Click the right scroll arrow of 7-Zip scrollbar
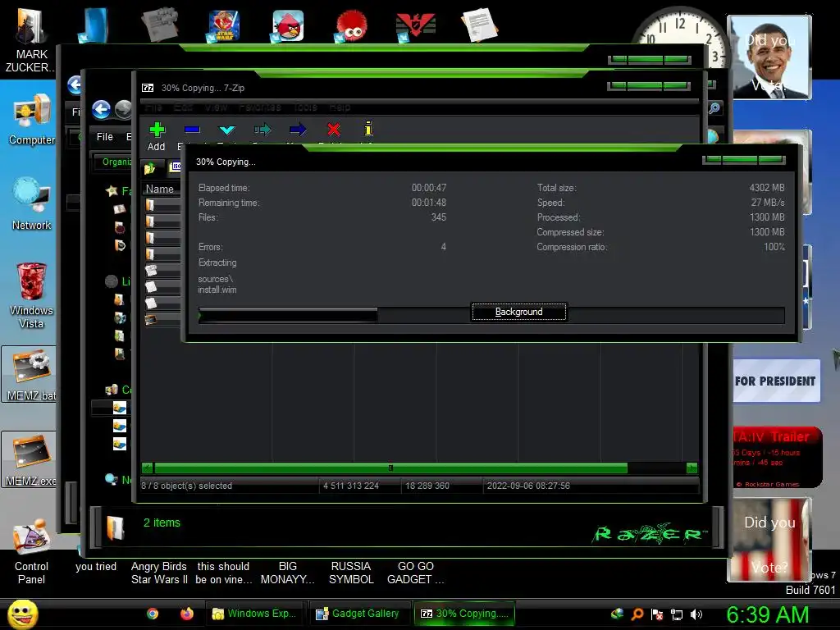Image resolution: width=840 pixels, height=630 pixels. click(x=692, y=468)
